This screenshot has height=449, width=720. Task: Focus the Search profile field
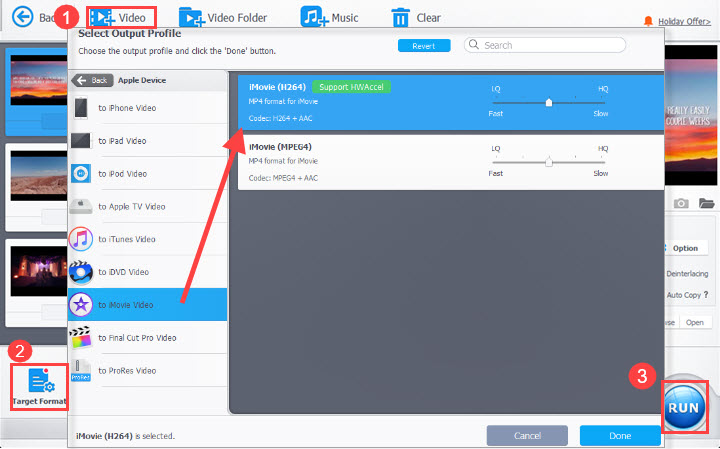[545, 45]
